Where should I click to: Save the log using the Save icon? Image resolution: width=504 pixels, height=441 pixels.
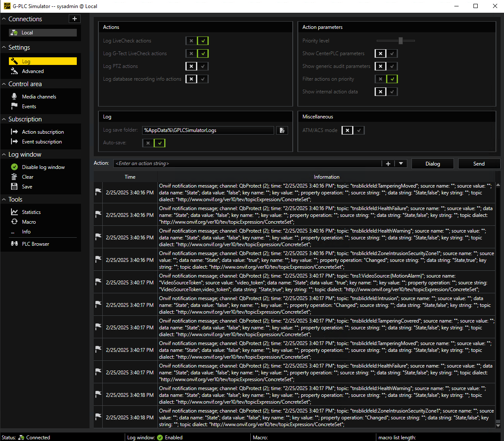coord(14,187)
